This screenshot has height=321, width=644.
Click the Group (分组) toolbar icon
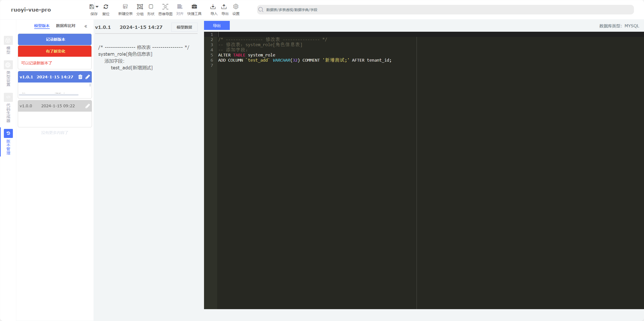pos(140,7)
